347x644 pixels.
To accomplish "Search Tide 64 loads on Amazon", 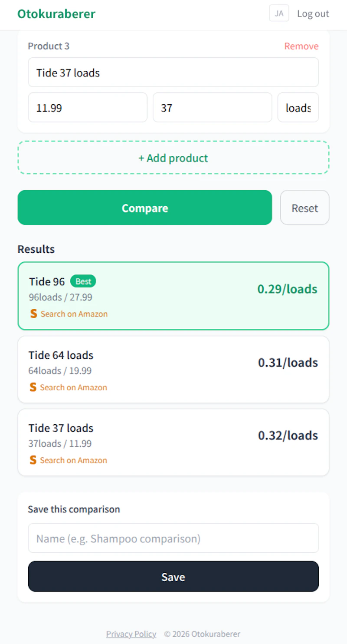I will tap(74, 387).
